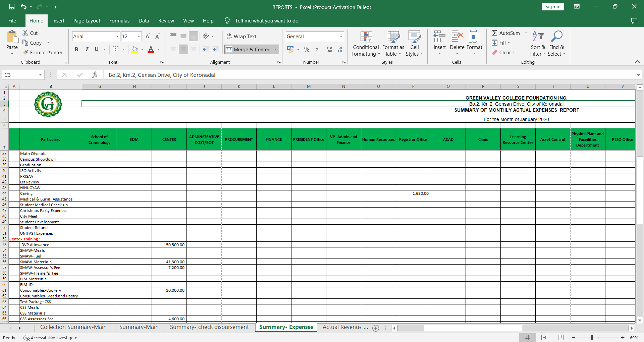Apply Percent Style format

(x=307, y=49)
